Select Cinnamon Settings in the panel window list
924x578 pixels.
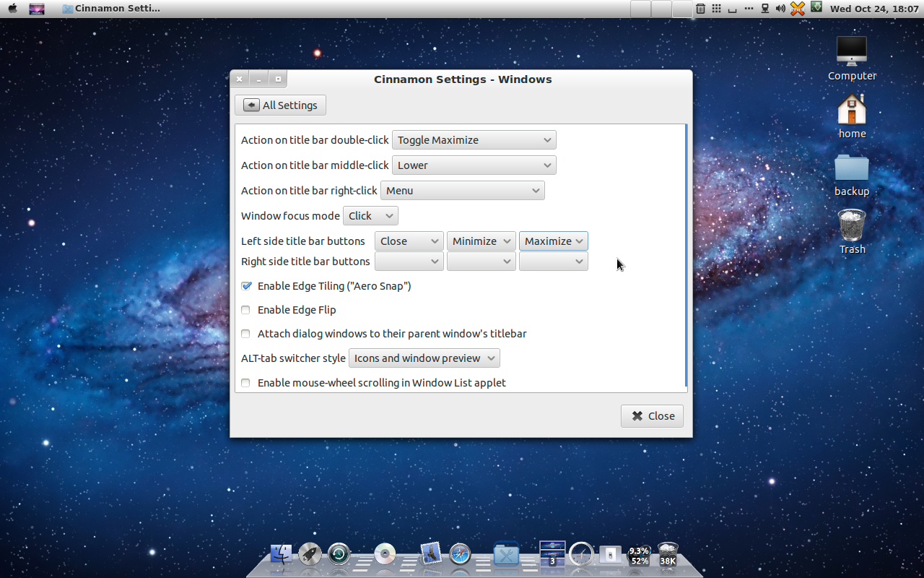pos(112,9)
